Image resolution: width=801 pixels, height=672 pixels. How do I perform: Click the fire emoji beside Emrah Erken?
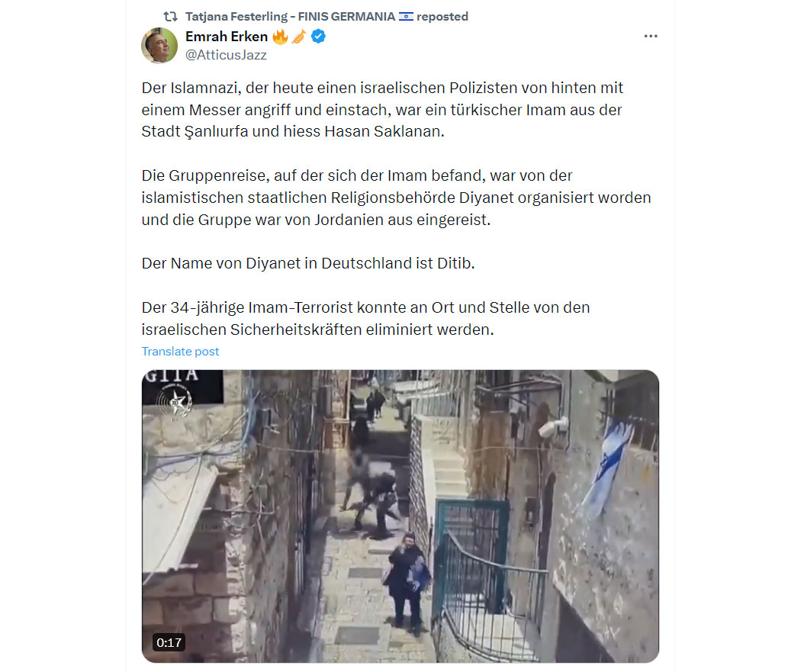pos(280,37)
